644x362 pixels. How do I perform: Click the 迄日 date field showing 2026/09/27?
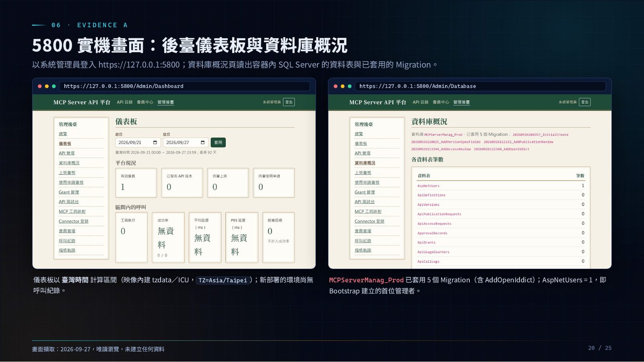pyautogui.click(x=186, y=142)
